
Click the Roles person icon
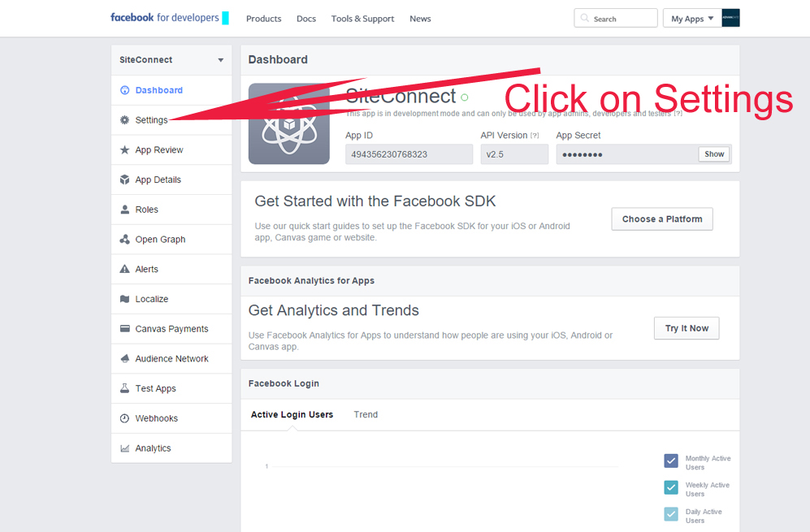[124, 210]
